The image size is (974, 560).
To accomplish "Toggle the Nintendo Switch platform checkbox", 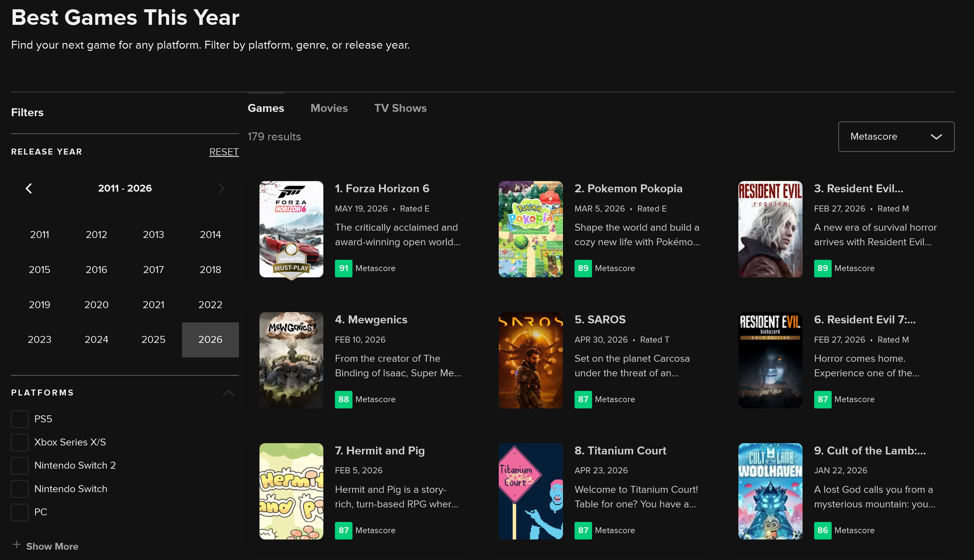I will coord(20,489).
